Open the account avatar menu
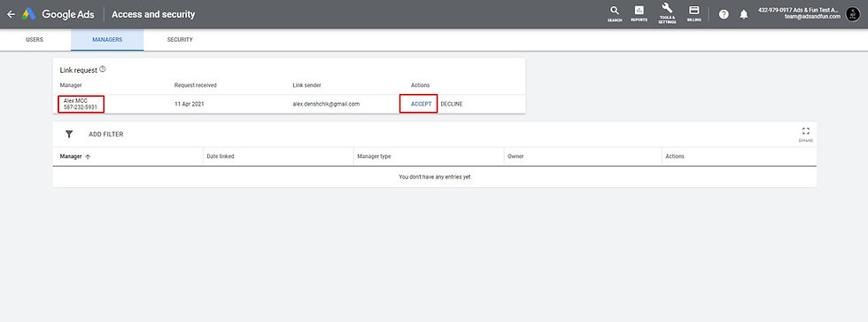The height and width of the screenshot is (322, 868). [852, 14]
